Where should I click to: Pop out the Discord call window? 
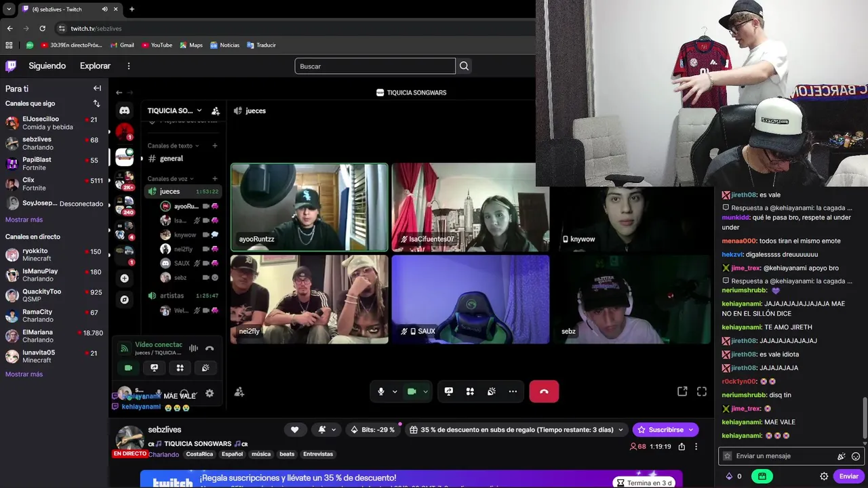(x=682, y=391)
